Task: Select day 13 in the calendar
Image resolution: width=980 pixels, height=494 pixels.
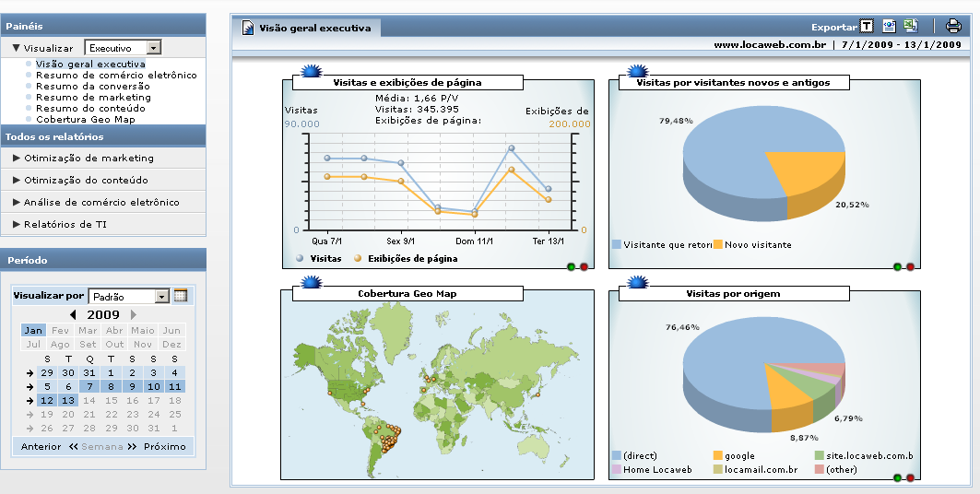Action: pos(68,400)
